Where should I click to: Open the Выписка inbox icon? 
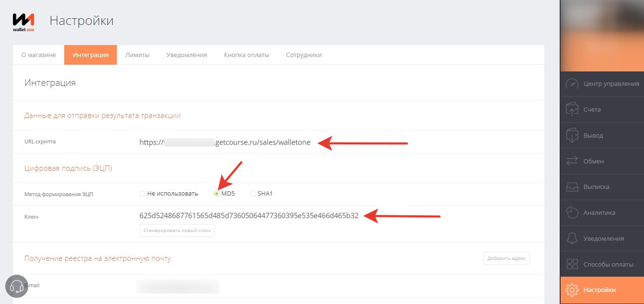572,187
